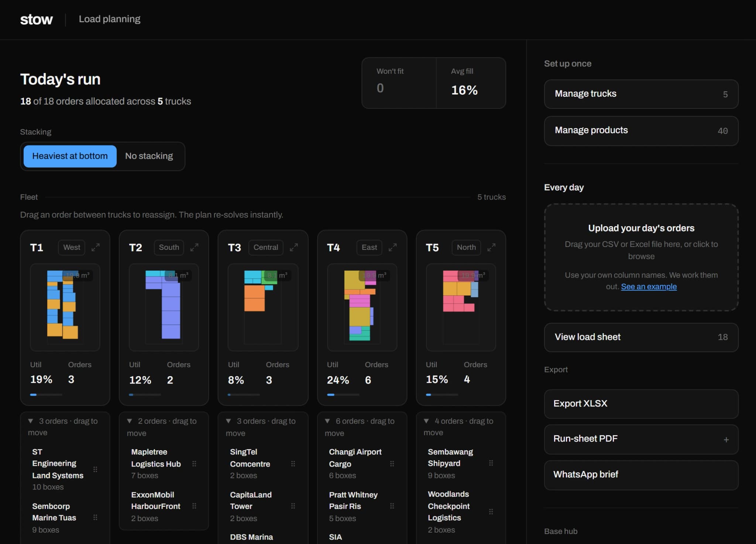
Task: Click the East region tag on T4
Action: coord(369,247)
